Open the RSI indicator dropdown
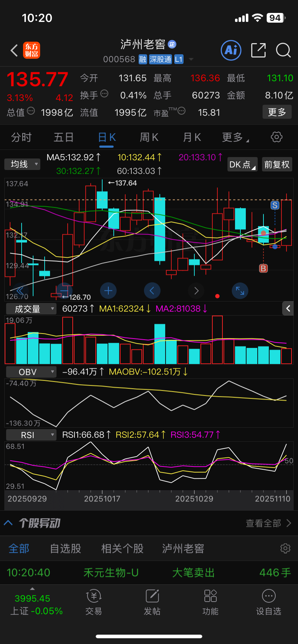The height and width of the screenshot is (644, 298). (x=31, y=435)
